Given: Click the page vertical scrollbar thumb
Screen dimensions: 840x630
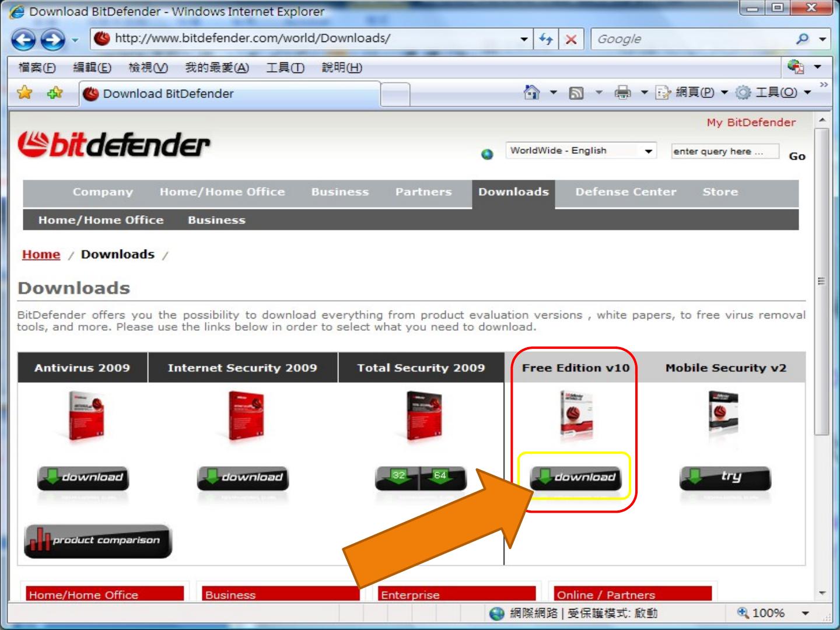Looking at the screenshot, I should pos(822,282).
